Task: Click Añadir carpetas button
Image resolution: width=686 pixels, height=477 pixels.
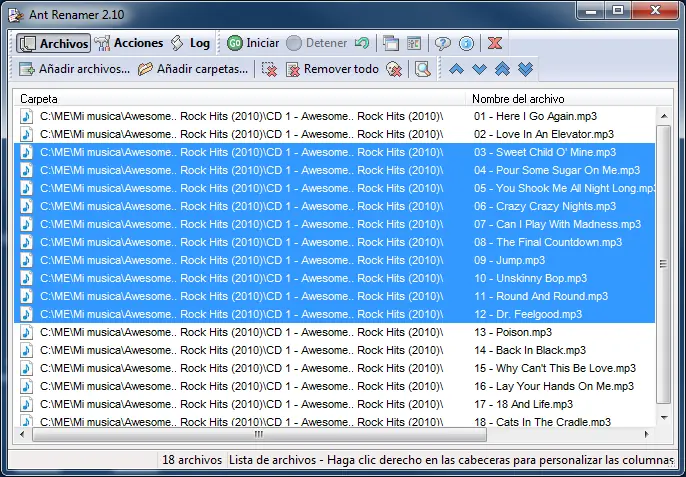Action: pyautogui.click(x=193, y=69)
